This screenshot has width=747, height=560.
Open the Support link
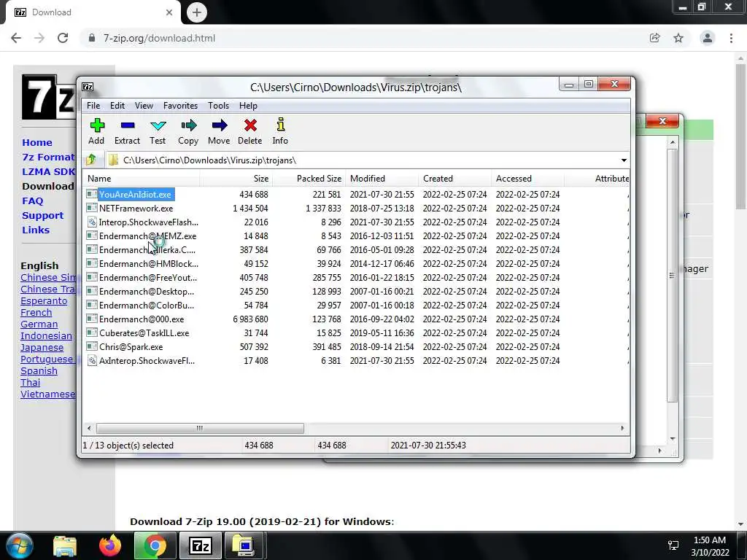click(42, 216)
